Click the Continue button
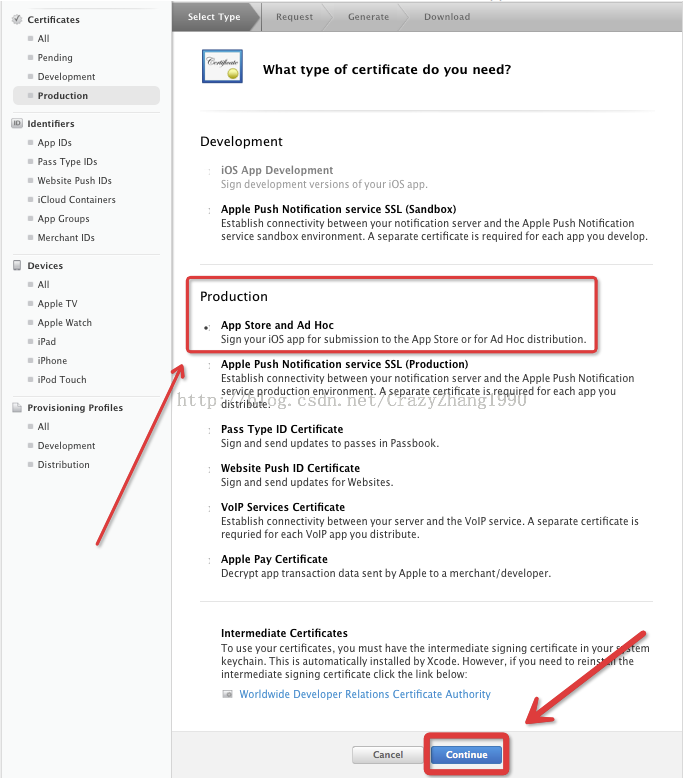This screenshot has width=683, height=778. click(466, 755)
